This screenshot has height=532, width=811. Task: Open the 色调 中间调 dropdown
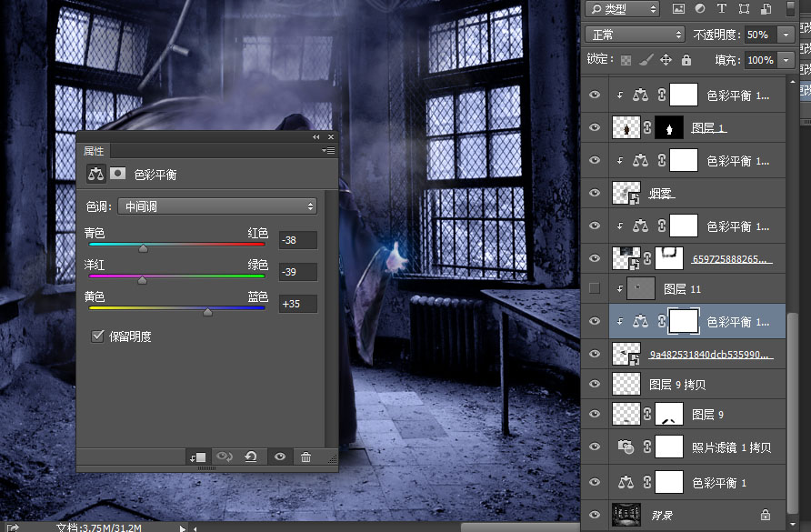(217, 206)
